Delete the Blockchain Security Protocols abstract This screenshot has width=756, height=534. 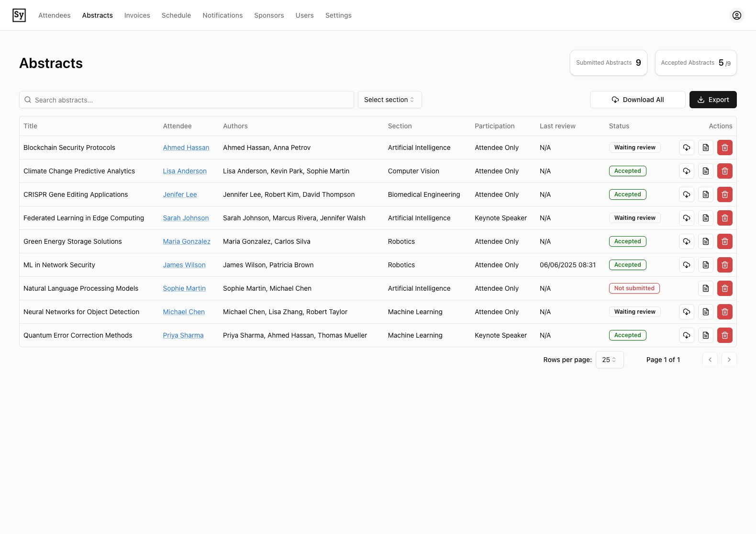coord(724,148)
